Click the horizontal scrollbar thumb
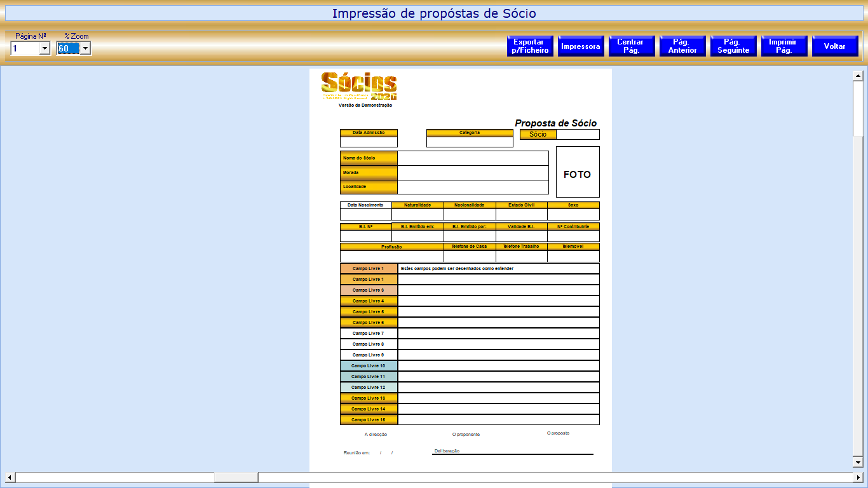868x488 pixels. pyautogui.click(x=236, y=477)
